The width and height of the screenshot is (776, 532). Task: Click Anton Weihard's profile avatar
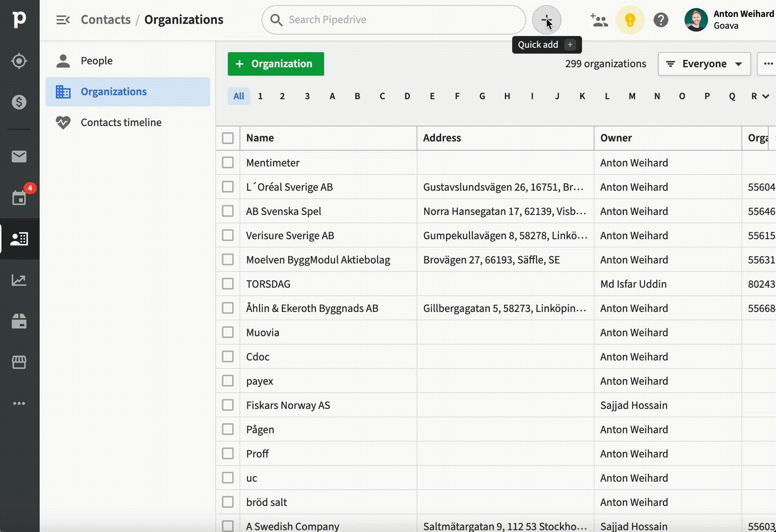[x=696, y=20]
